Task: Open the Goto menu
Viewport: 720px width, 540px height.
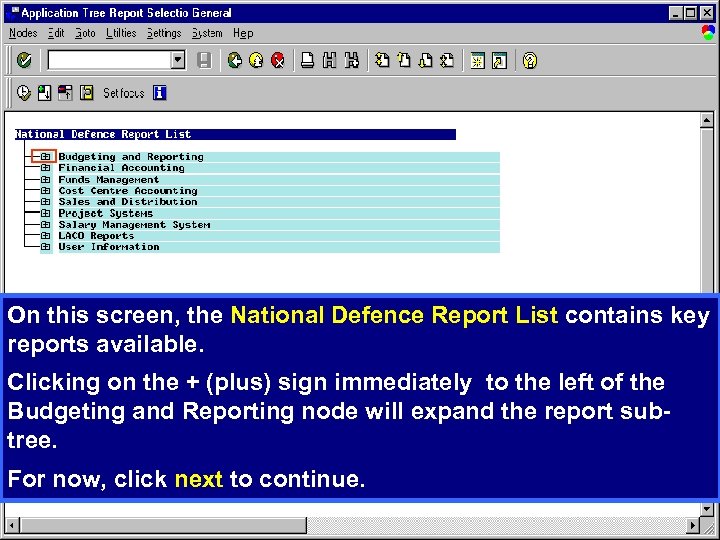Action: pos(85,33)
